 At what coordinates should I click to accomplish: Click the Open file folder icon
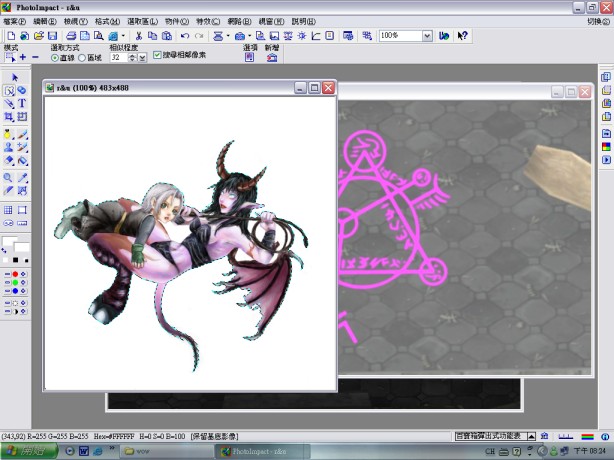tap(38, 36)
